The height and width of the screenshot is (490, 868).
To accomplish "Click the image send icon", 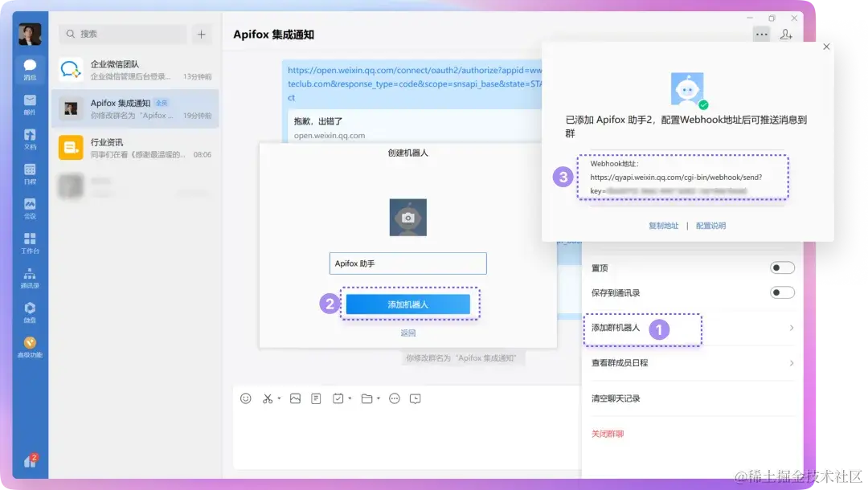I will click(295, 398).
